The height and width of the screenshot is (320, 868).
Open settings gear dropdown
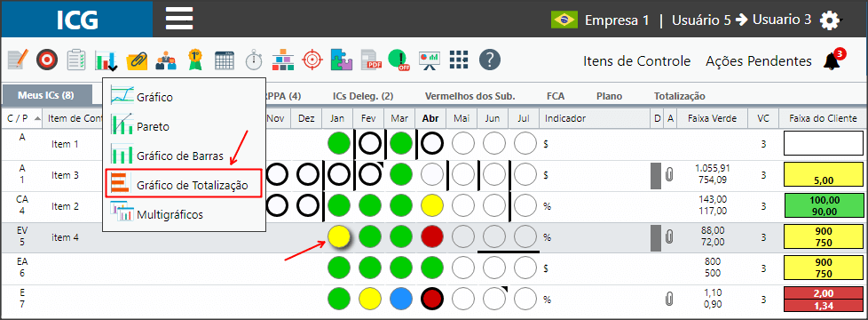[x=829, y=20]
